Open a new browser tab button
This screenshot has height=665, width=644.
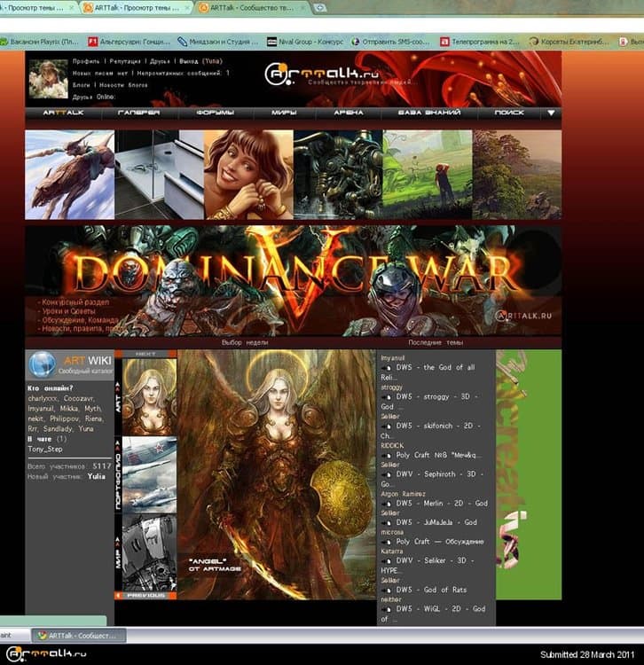319,8
